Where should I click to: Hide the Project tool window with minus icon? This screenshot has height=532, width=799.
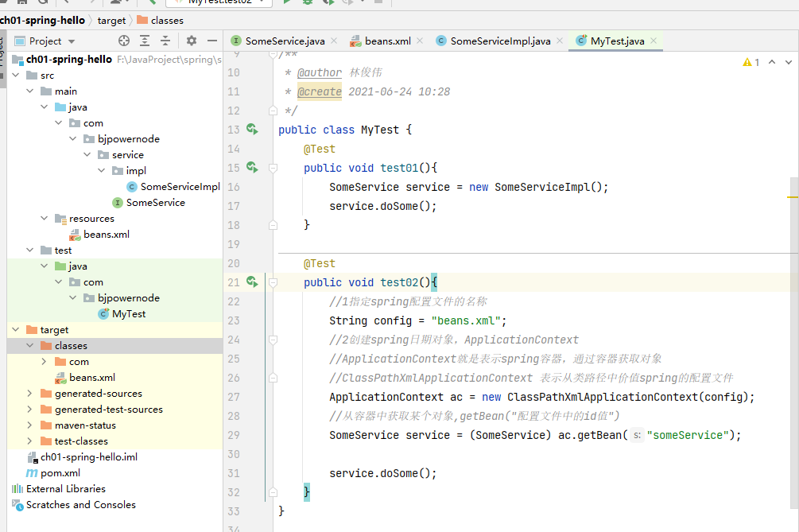pos(211,41)
